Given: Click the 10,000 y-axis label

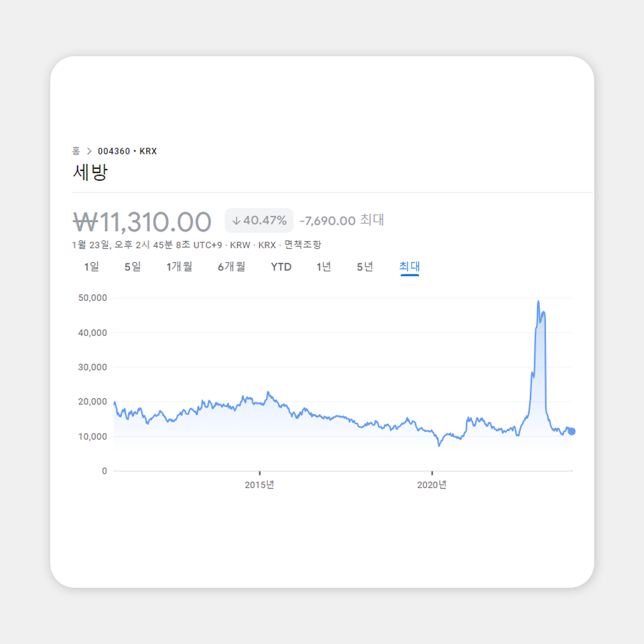Looking at the screenshot, I should [x=92, y=437].
